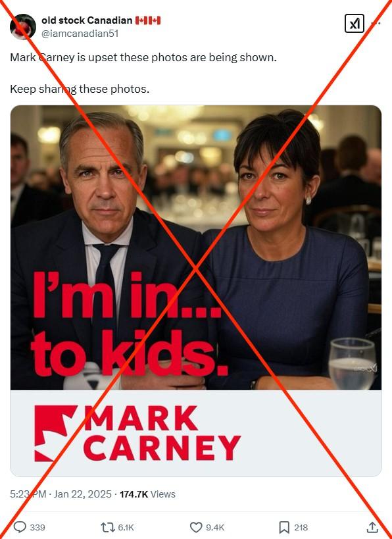Click the 339 replies count
Viewport: 392px width, 539px height.
(x=37, y=528)
